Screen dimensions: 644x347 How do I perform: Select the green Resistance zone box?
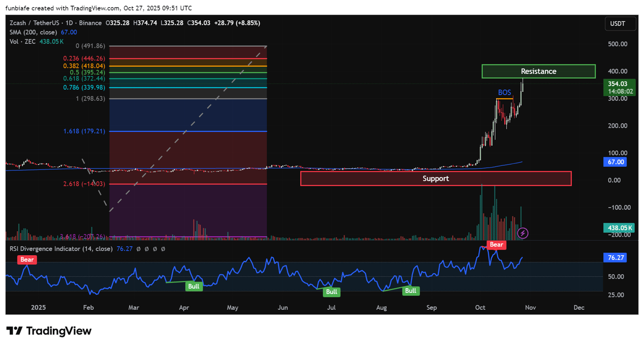(x=538, y=71)
